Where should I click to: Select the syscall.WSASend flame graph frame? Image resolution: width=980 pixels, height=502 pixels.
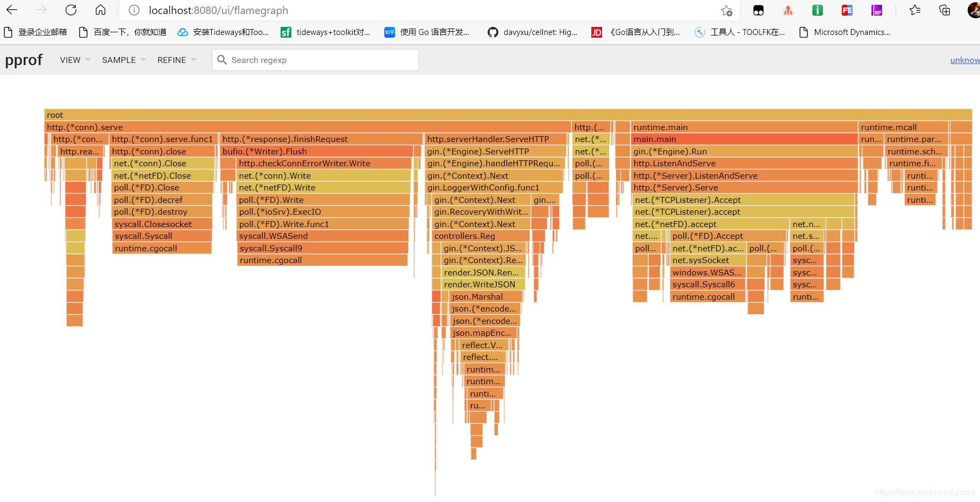coord(323,236)
